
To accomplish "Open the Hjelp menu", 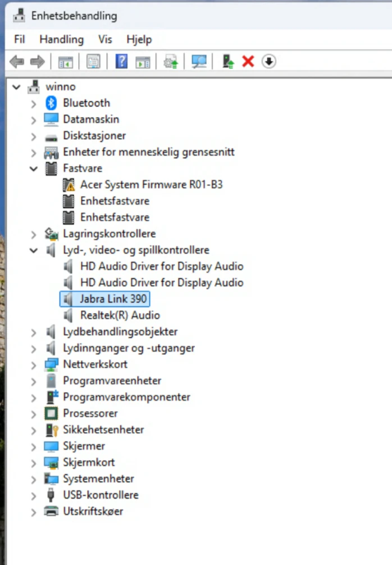I will 139,39.
